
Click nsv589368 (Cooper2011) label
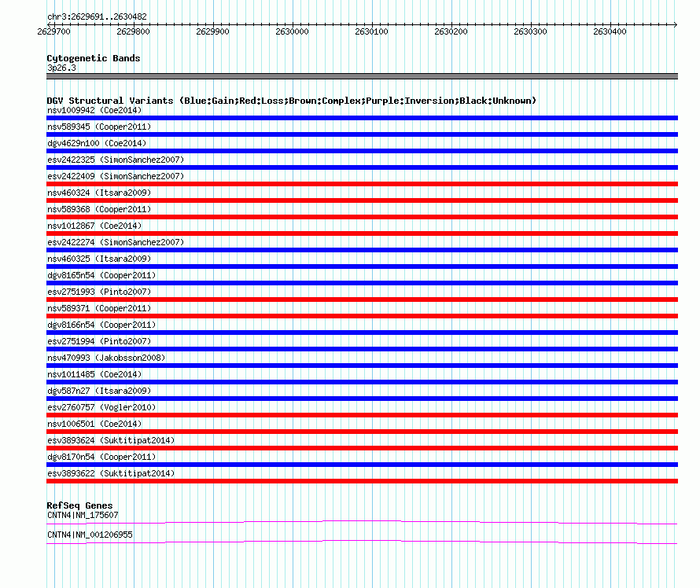[x=99, y=209]
